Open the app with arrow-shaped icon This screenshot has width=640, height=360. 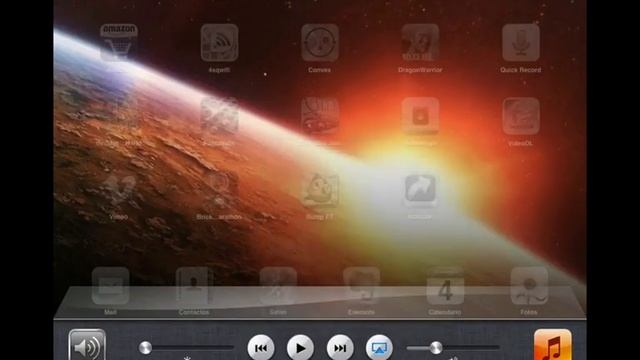420,189
